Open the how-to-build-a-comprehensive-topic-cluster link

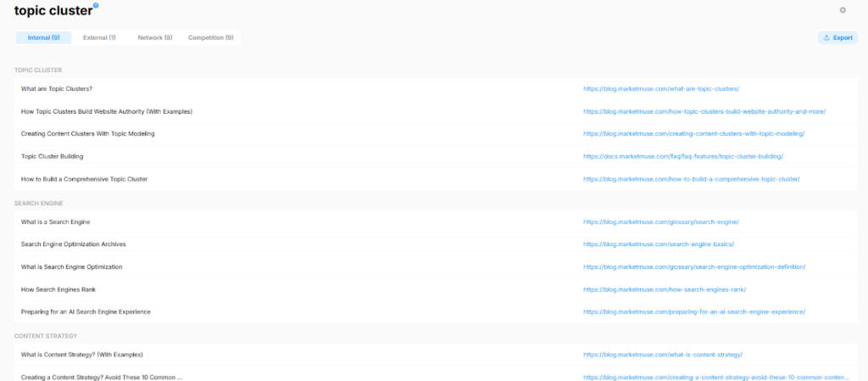(692, 179)
